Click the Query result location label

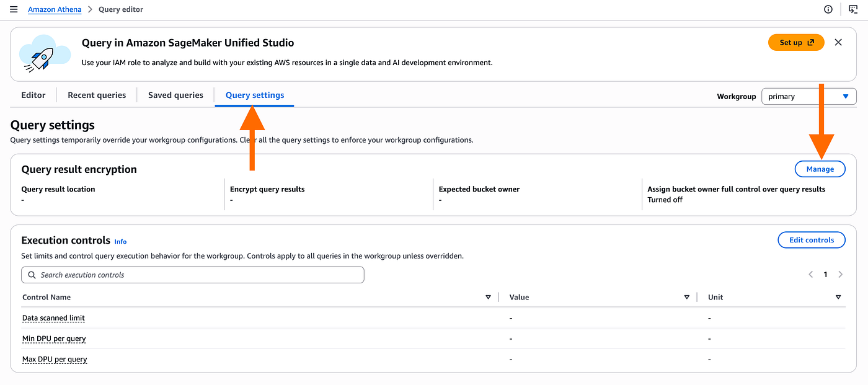(x=58, y=189)
